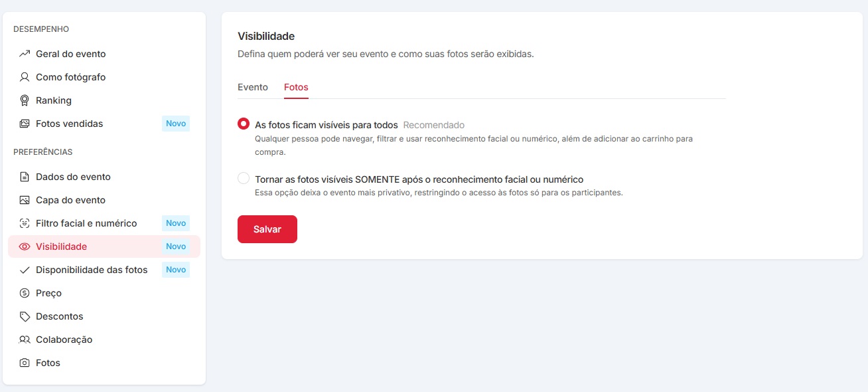The height and width of the screenshot is (392, 868).
Task: Click Novo badge next to Disponibilidade das fotos
Action: (x=176, y=270)
